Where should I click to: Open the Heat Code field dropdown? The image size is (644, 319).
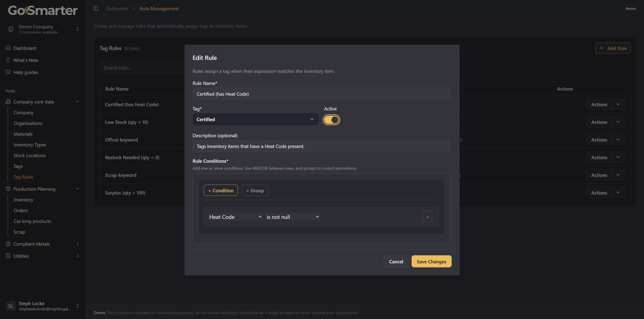point(235,217)
